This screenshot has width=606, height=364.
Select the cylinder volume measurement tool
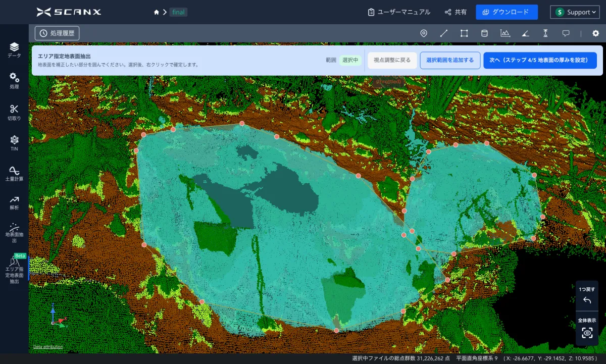(x=484, y=33)
